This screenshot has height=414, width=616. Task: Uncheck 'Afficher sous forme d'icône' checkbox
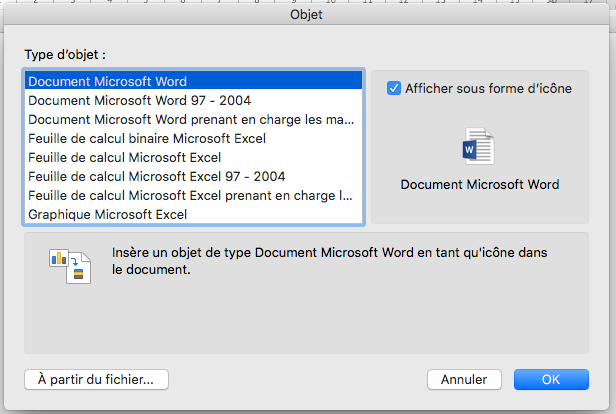click(394, 88)
